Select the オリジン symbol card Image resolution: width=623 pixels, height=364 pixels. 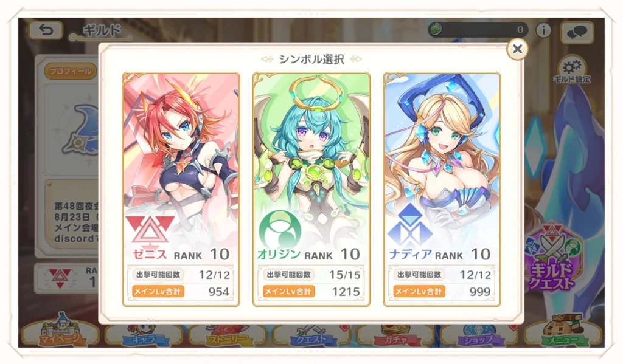point(311,190)
